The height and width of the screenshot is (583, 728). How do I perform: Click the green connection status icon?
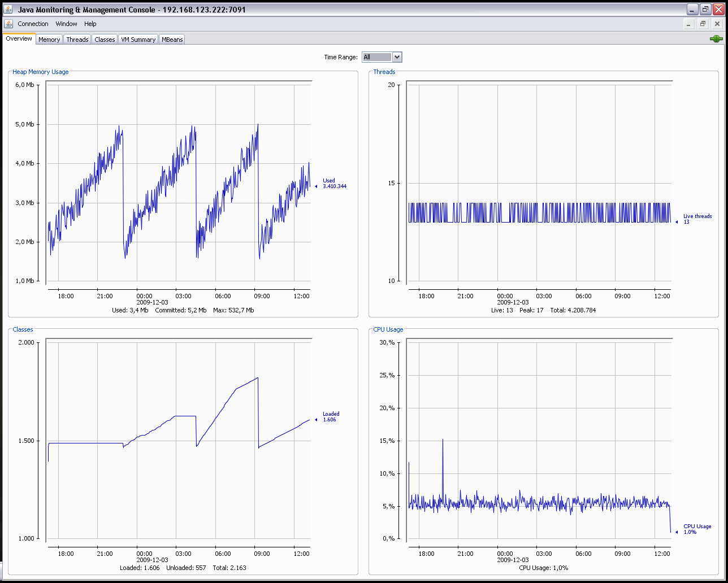716,39
